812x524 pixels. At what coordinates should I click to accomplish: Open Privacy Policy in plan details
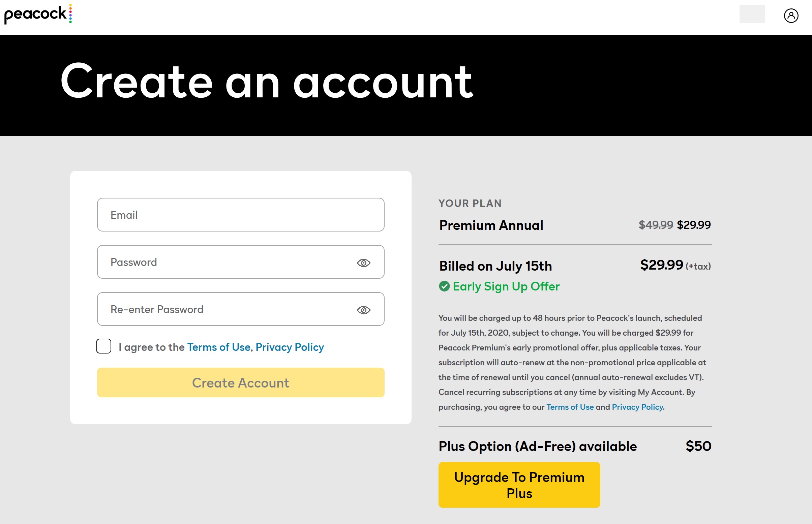pyautogui.click(x=637, y=407)
